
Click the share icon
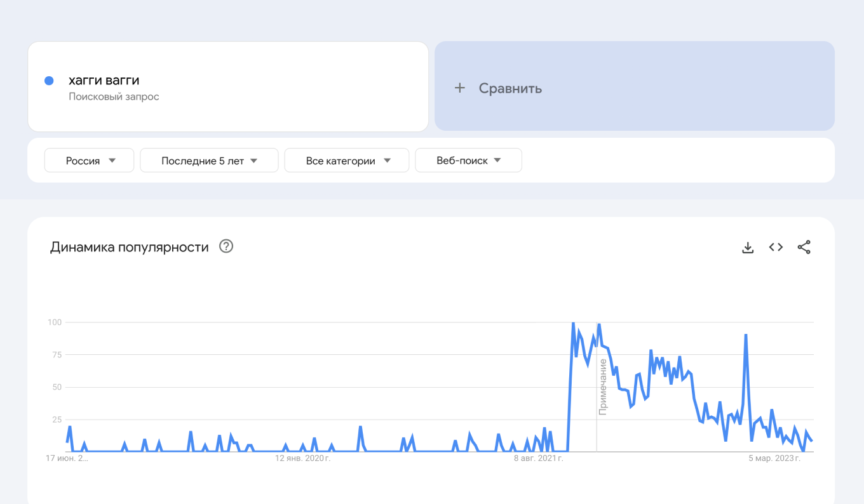(x=804, y=248)
